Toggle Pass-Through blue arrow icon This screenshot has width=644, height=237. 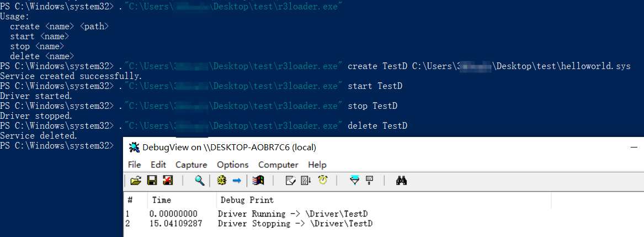tap(237, 180)
